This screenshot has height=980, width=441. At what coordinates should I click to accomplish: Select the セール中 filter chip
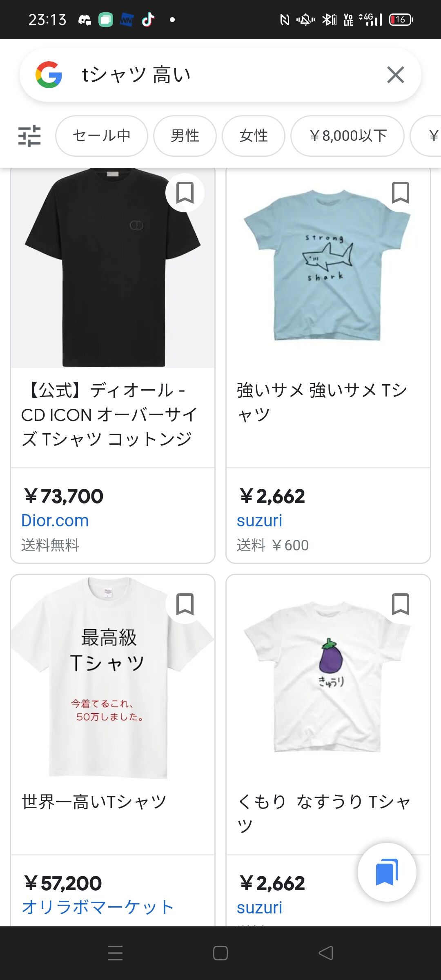point(102,136)
